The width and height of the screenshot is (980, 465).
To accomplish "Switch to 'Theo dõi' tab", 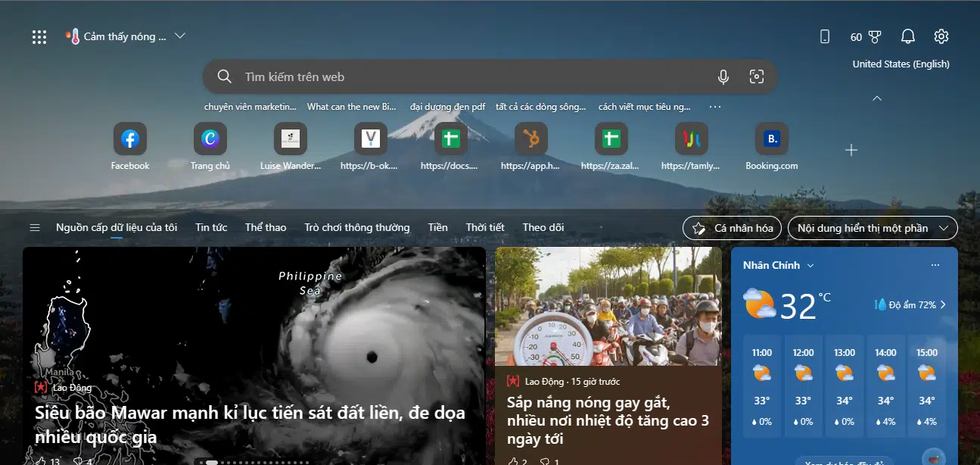I will pyautogui.click(x=543, y=227).
